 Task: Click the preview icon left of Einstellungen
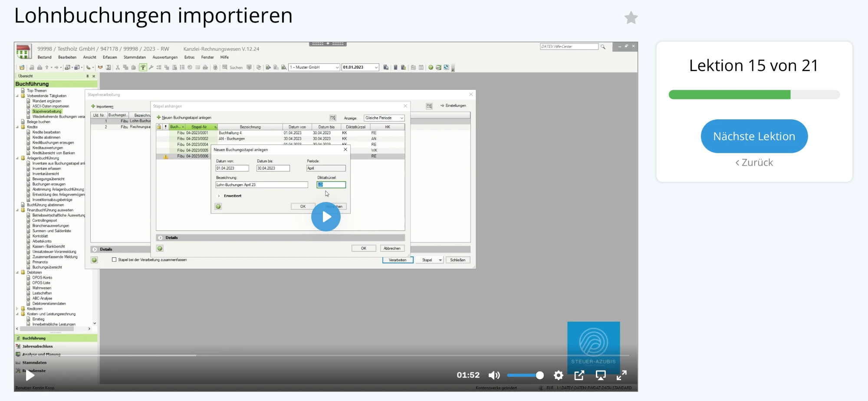click(429, 106)
